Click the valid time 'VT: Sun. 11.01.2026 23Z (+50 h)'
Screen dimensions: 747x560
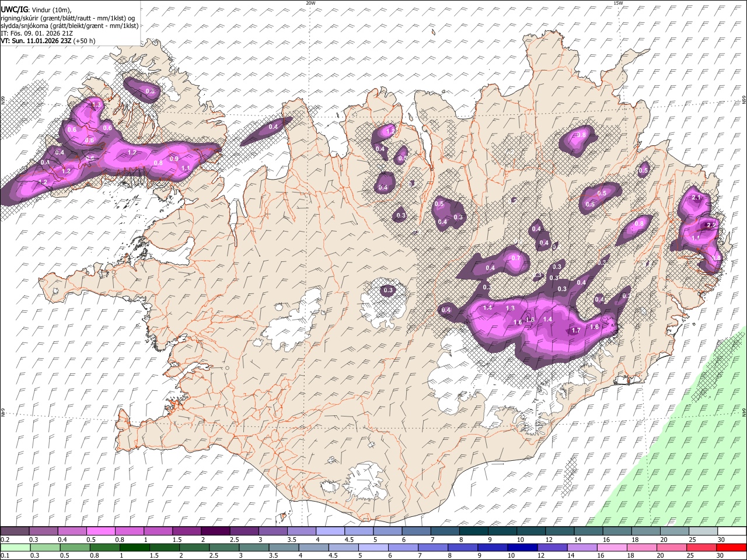tap(48, 41)
